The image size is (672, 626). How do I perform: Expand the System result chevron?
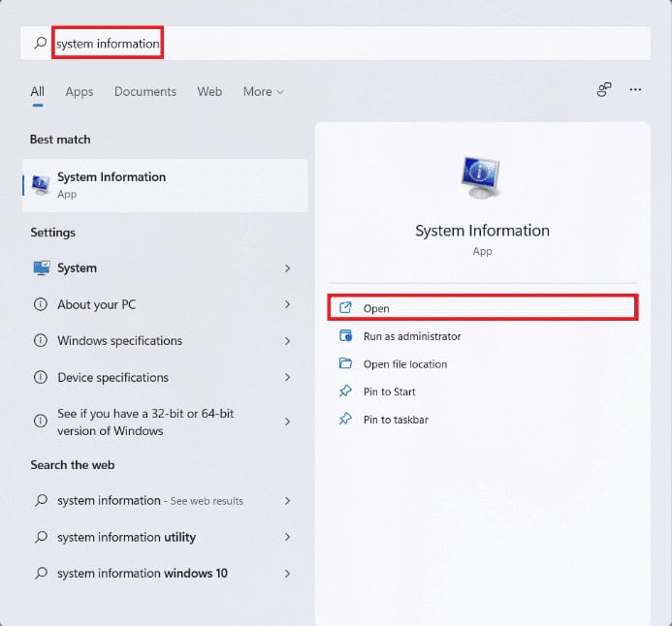pos(288,268)
